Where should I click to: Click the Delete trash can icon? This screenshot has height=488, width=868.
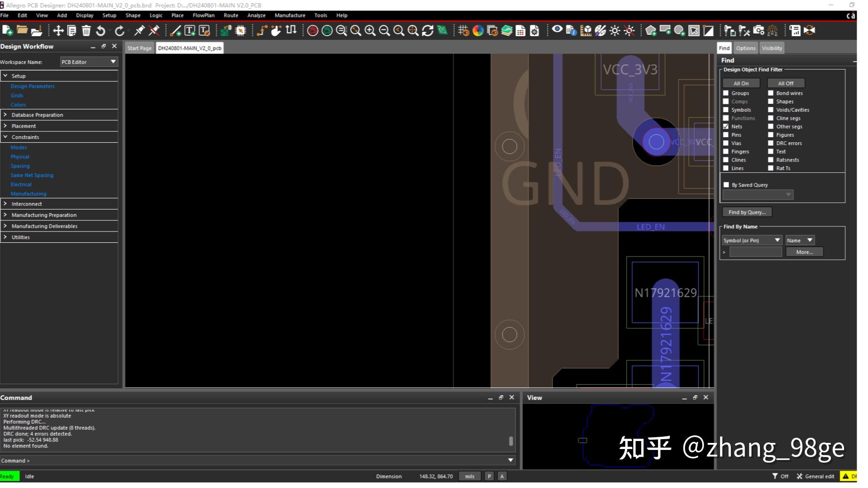point(86,31)
